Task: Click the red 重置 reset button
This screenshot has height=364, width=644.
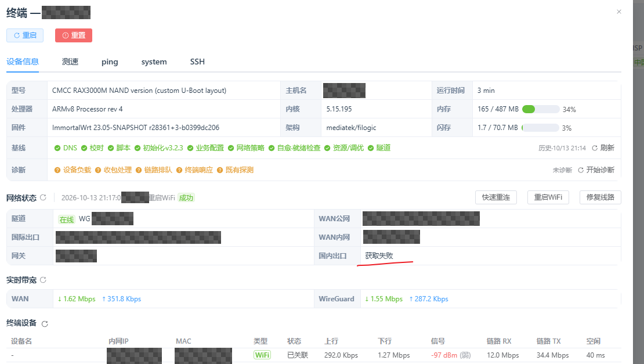Action: 74,35
